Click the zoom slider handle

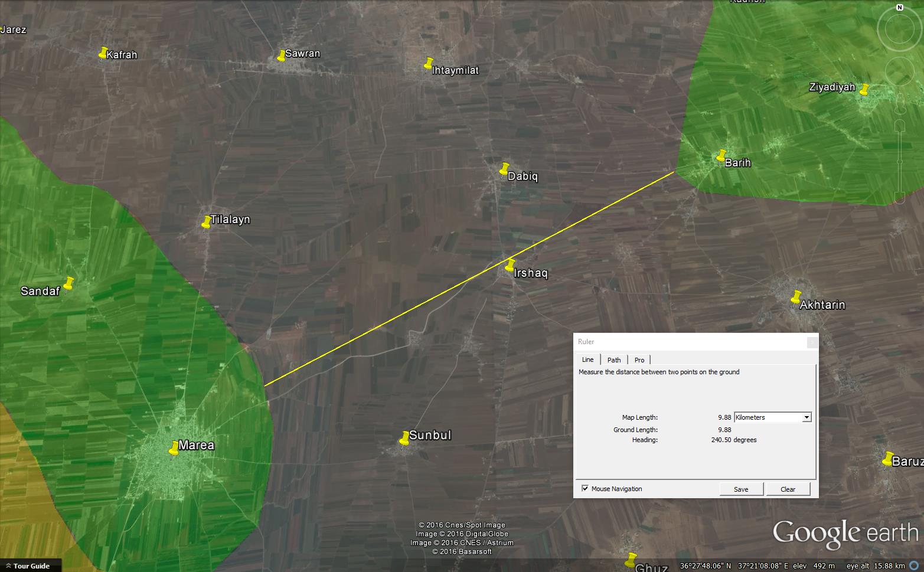click(x=900, y=161)
